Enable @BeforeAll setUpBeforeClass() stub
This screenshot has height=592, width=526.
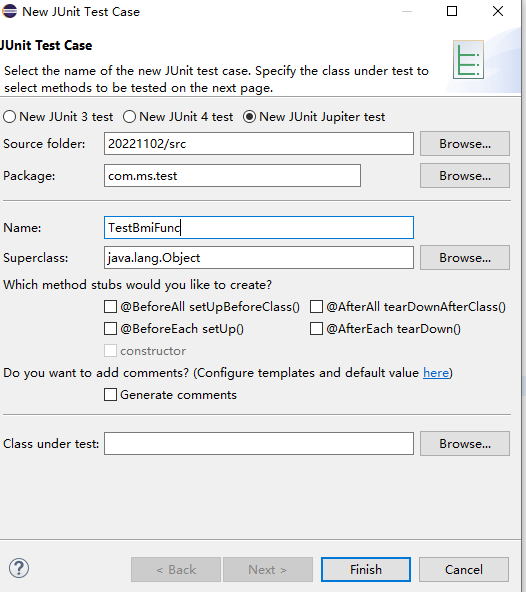pos(110,307)
